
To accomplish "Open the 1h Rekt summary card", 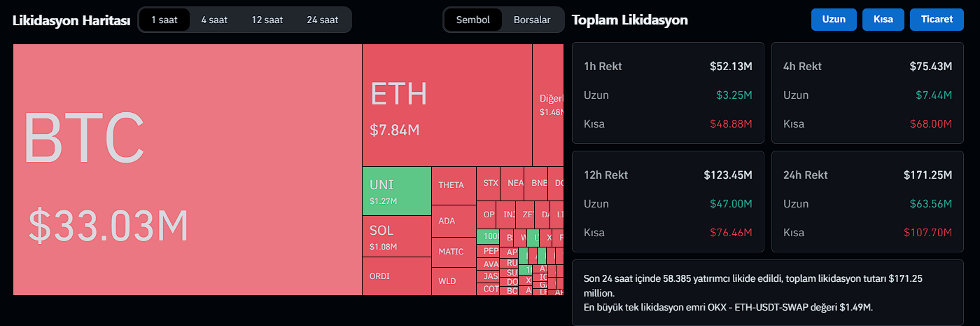I will click(668, 93).
